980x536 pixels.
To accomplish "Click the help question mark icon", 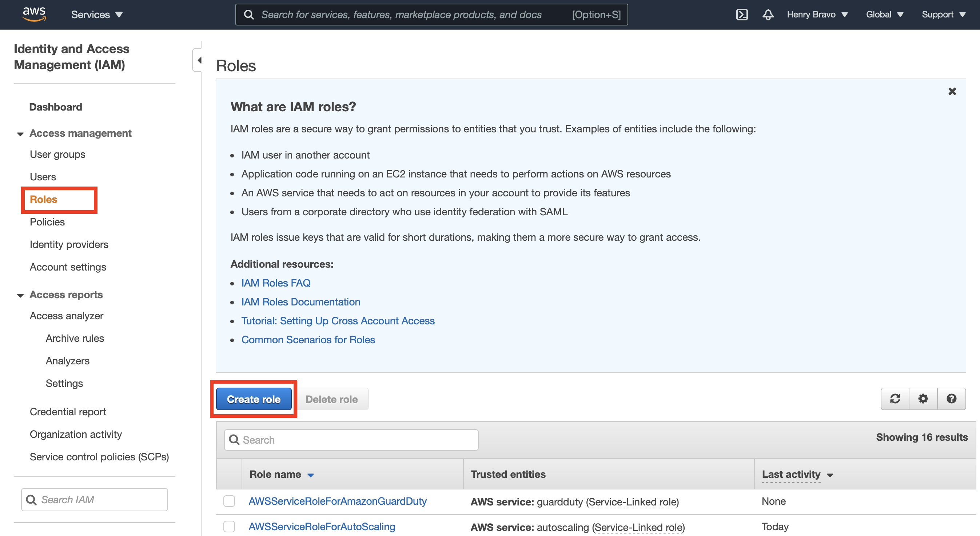I will click(x=951, y=399).
